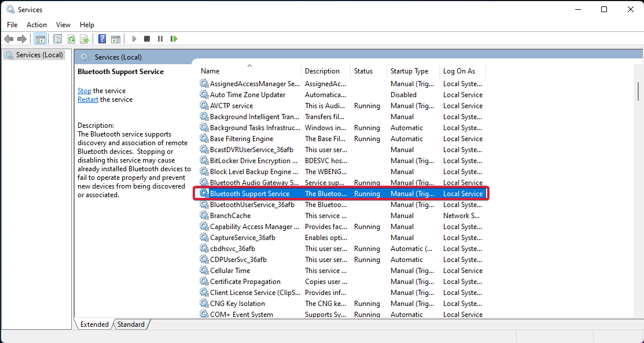Open the View menu

(x=63, y=25)
